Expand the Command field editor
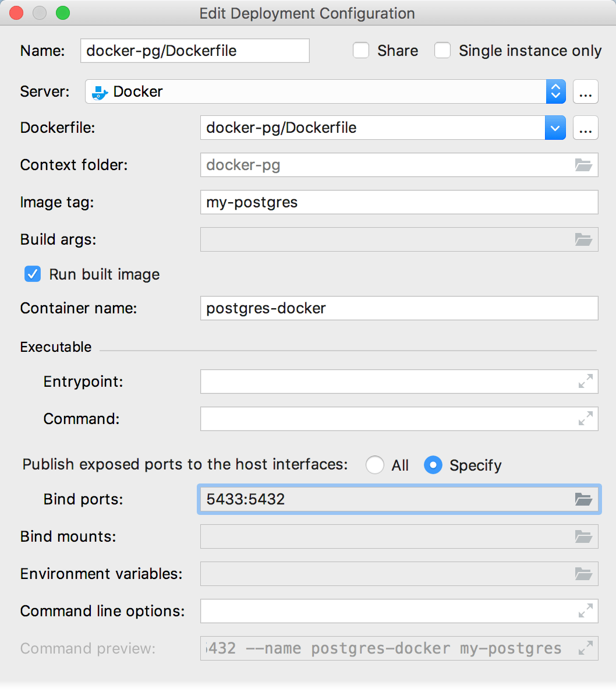This screenshot has height=692, width=616. point(586,418)
